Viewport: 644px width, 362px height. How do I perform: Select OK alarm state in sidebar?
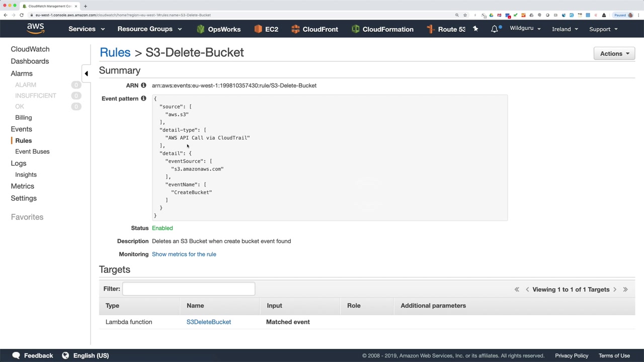(x=20, y=107)
